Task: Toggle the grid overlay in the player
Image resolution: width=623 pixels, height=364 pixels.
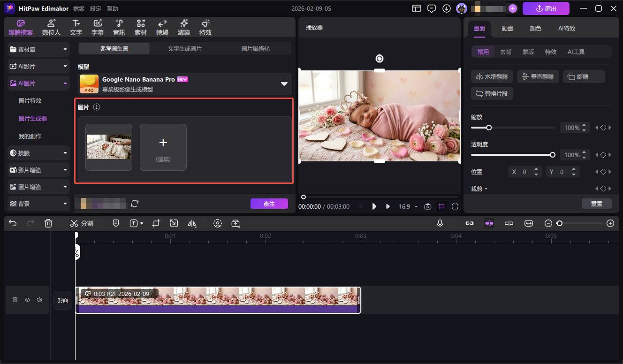Action: [441, 206]
